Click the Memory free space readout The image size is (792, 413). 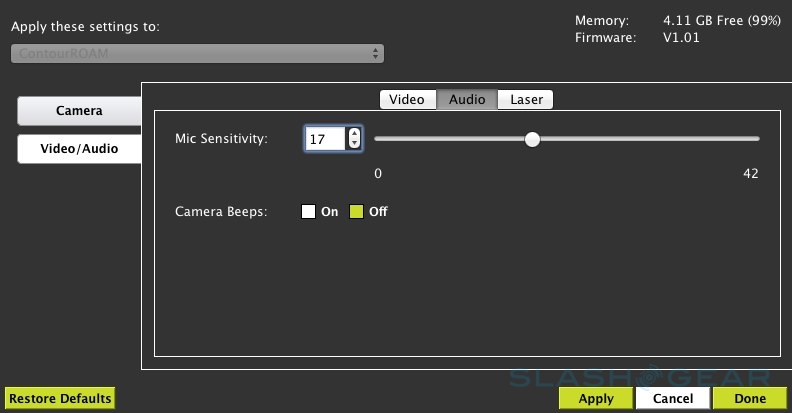[x=713, y=20]
